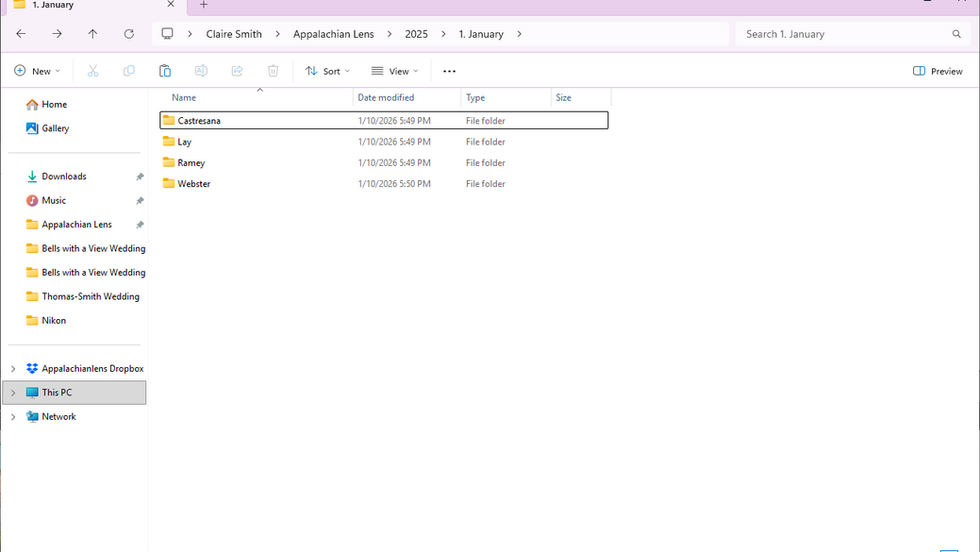The width and height of the screenshot is (980, 552).
Task: Open a new tab with plus
Action: point(203,4)
